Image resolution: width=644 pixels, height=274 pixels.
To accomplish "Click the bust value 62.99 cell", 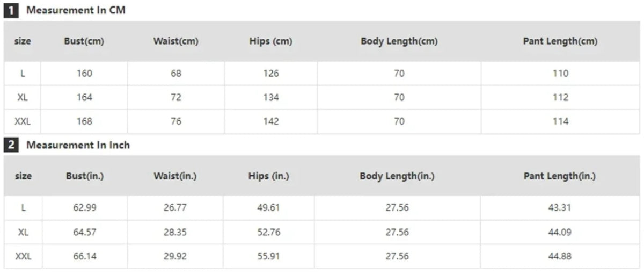I will [85, 208].
